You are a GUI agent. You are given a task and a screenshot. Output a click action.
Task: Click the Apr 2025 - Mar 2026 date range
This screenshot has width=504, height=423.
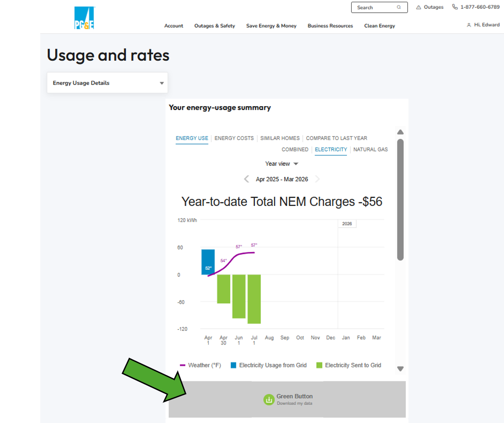coord(282,179)
